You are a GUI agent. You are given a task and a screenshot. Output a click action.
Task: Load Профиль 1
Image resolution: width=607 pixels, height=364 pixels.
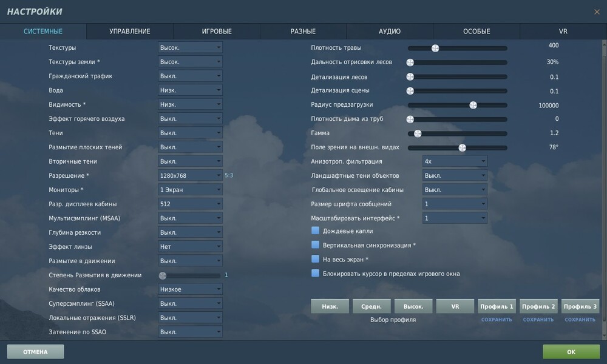pyautogui.click(x=497, y=306)
